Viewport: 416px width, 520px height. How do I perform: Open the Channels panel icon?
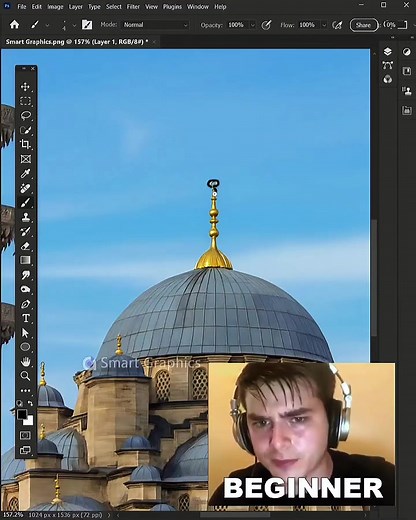(x=387, y=79)
